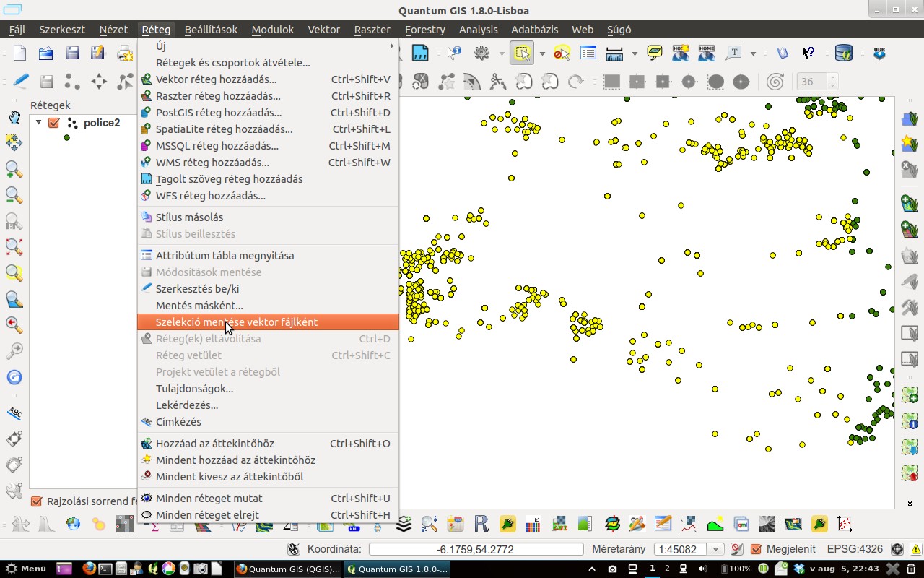Click the Move feature arrows icon
The height and width of the screenshot is (578, 924).
(x=98, y=82)
